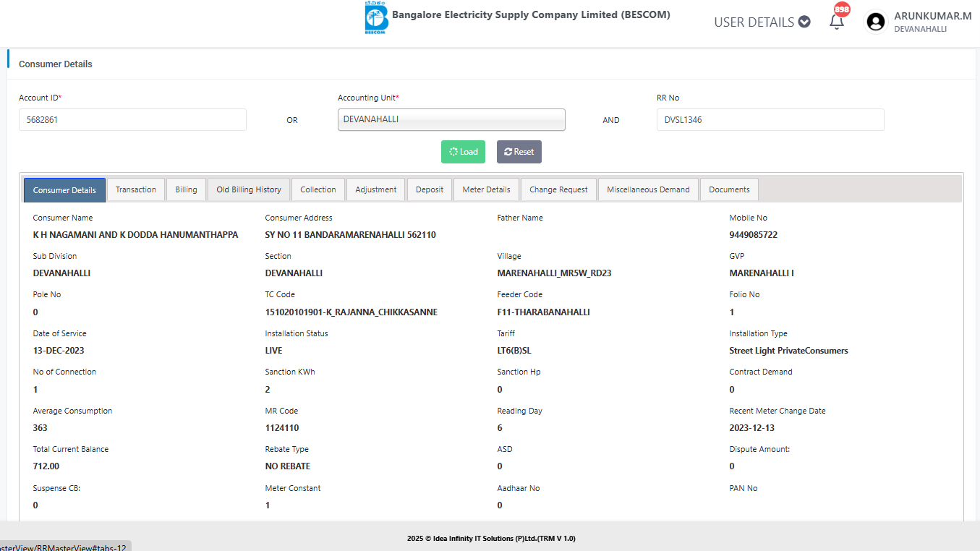Click recent meter change date 2023-12-13
Viewport: 980px width, 551px height.
[x=751, y=428]
